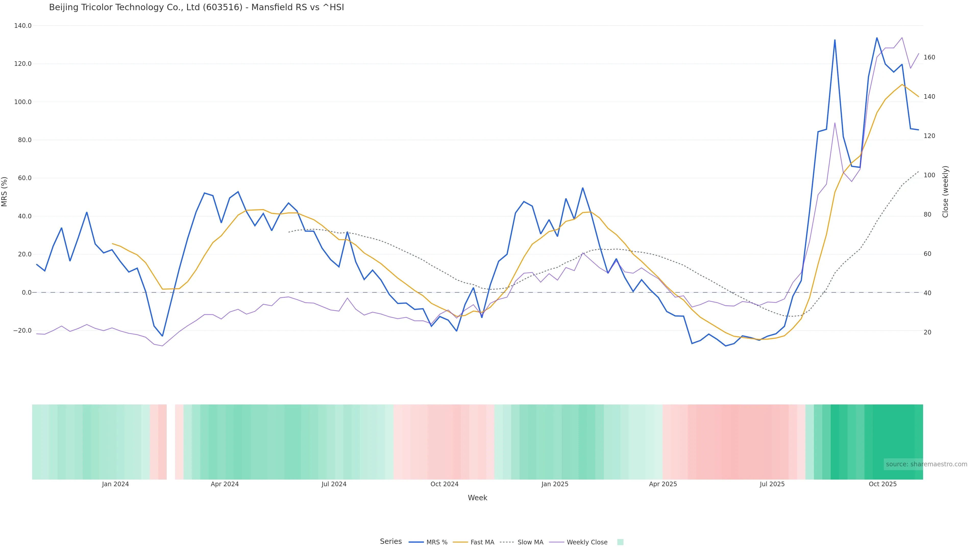Click the Week x-axis title
The height and width of the screenshot is (551, 980).
tap(477, 498)
